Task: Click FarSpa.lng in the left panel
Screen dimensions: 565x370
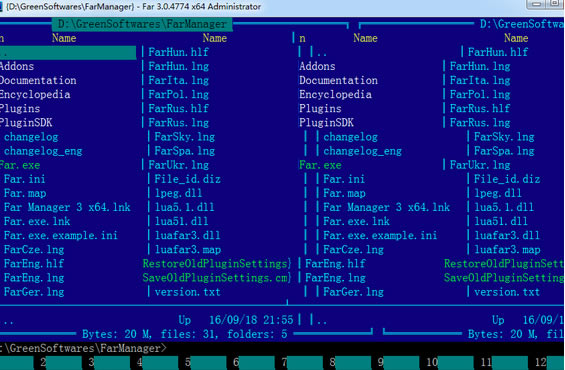Action: [185, 151]
